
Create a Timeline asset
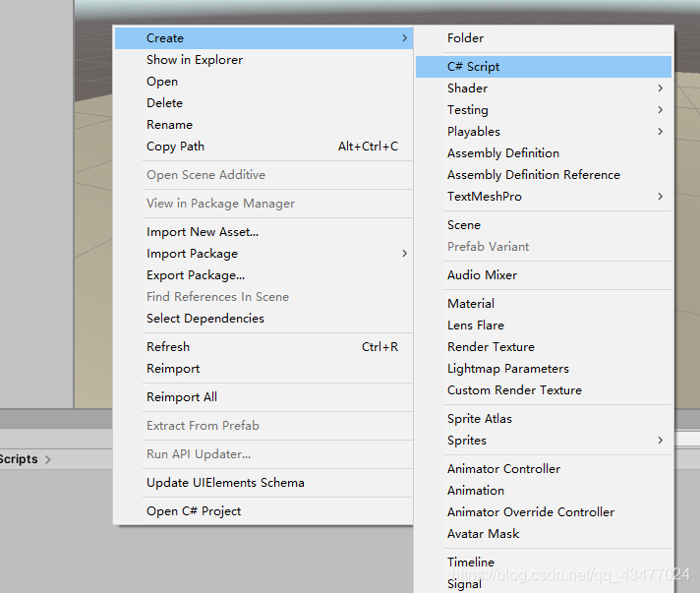[x=544, y=563]
